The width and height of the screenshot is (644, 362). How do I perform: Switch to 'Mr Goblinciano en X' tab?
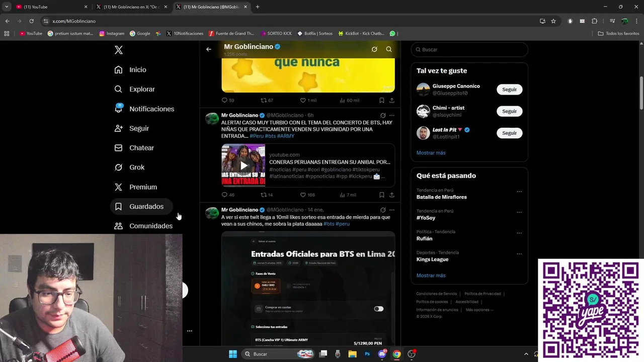tap(131, 7)
